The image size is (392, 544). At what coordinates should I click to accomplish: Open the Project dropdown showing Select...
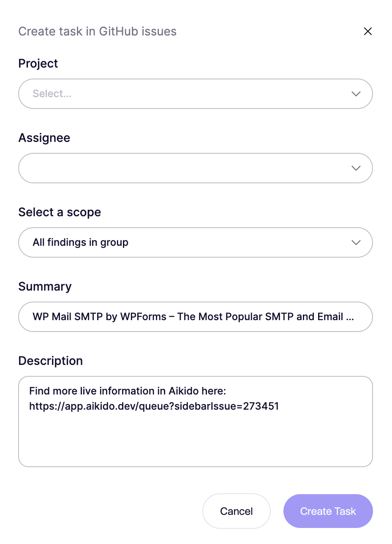196,94
